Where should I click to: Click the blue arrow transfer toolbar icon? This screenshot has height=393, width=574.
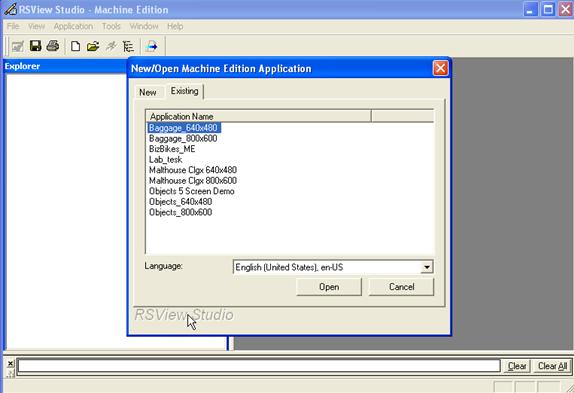152,46
